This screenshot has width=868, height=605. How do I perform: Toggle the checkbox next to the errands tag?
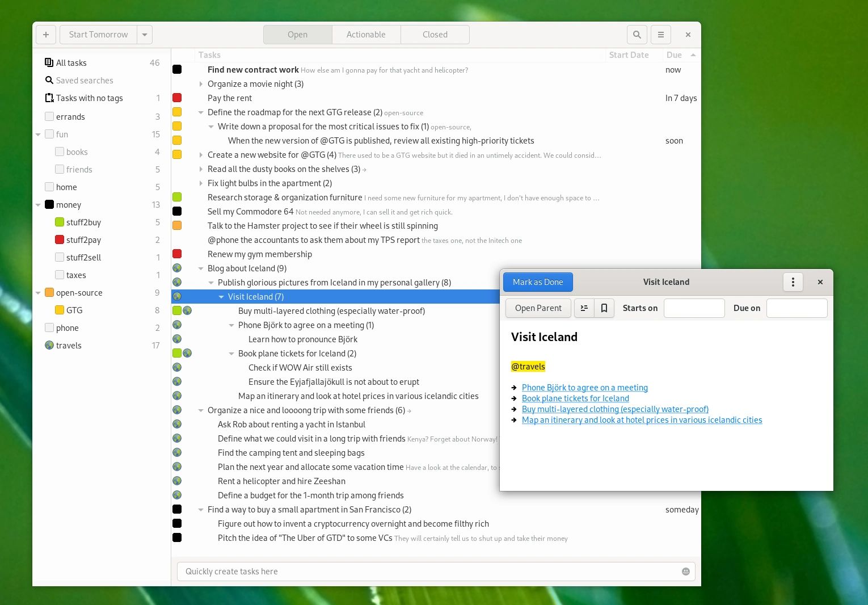pyautogui.click(x=49, y=116)
